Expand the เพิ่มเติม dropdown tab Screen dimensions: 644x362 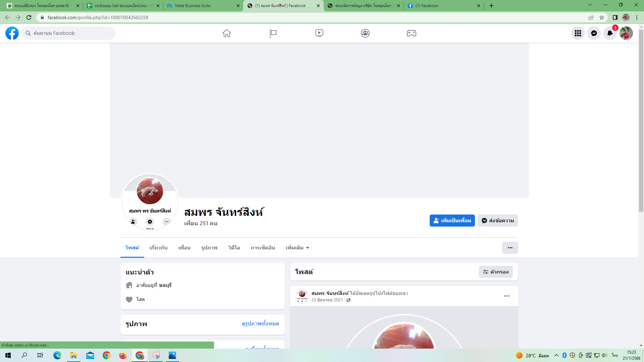[297, 248]
